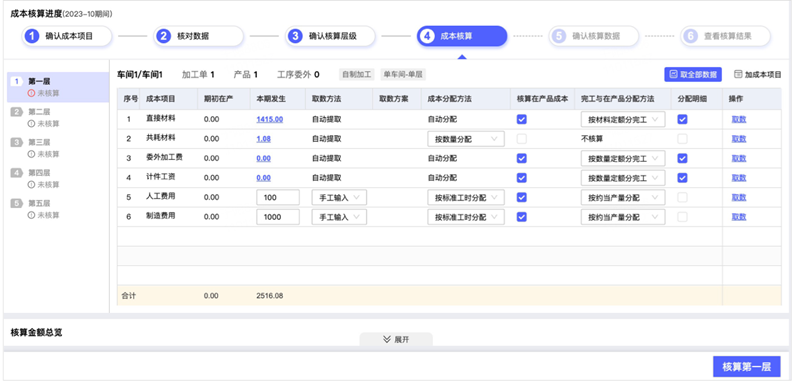Select 第一层 in the layer list

pos(58,87)
